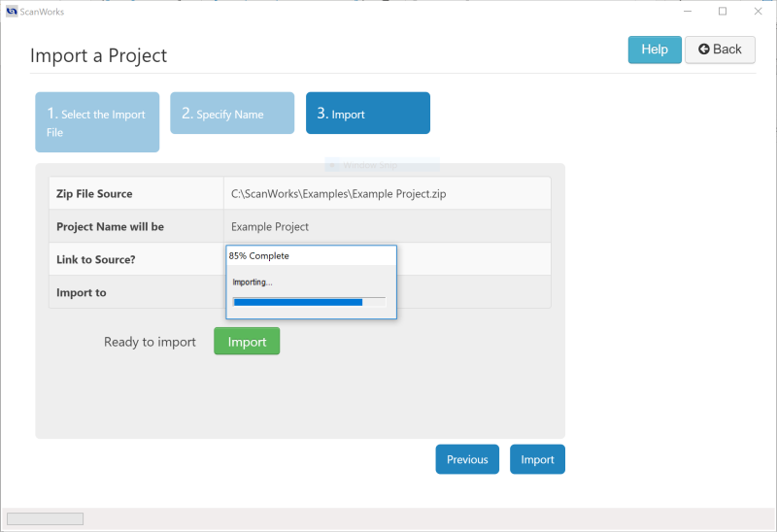
Task: Go Back from Import a Project
Action: tap(720, 50)
